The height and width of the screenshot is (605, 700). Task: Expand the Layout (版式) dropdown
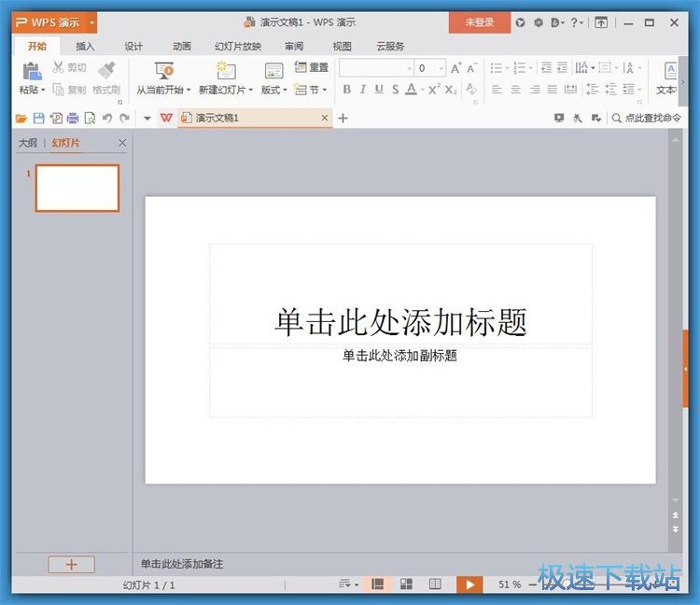pyautogui.click(x=273, y=91)
